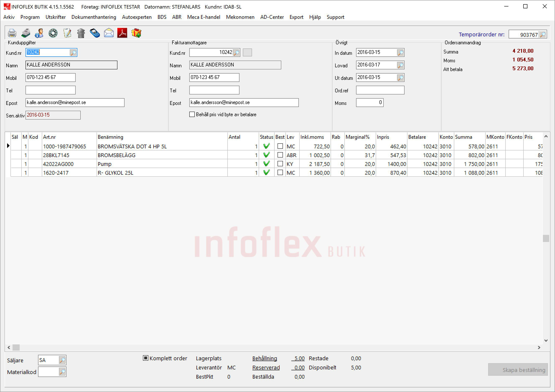The height and width of the screenshot is (392, 555).
Task: Open the Hjälp menu
Action: [x=315, y=17]
